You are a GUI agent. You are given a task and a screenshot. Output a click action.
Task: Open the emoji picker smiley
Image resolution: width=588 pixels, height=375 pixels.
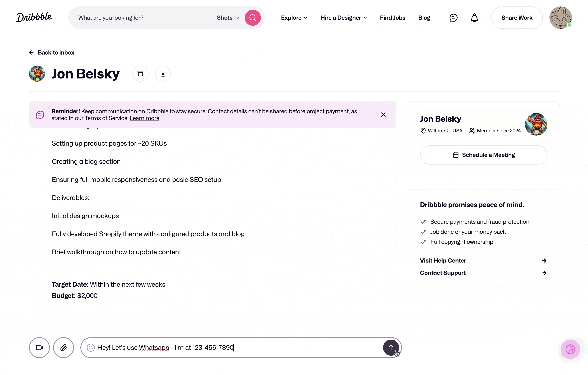point(91,347)
